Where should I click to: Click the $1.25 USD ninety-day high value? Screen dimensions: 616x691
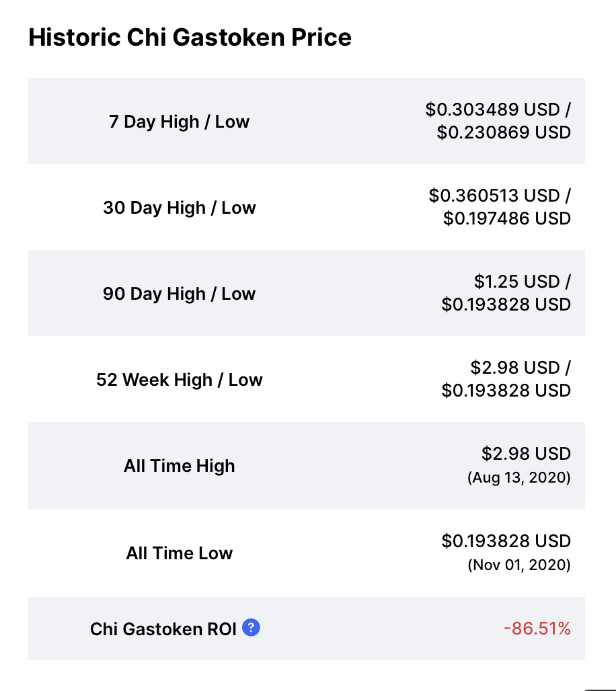[x=516, y=282]
